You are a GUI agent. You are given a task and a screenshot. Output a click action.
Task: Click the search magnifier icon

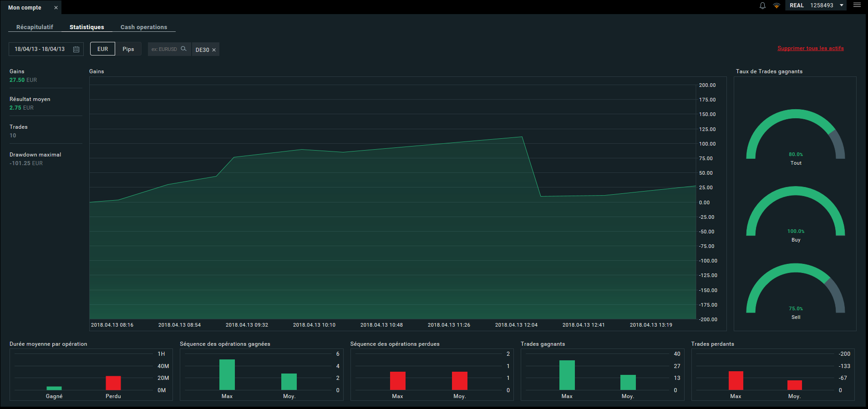pyautogui.click(x=183, y=49)
